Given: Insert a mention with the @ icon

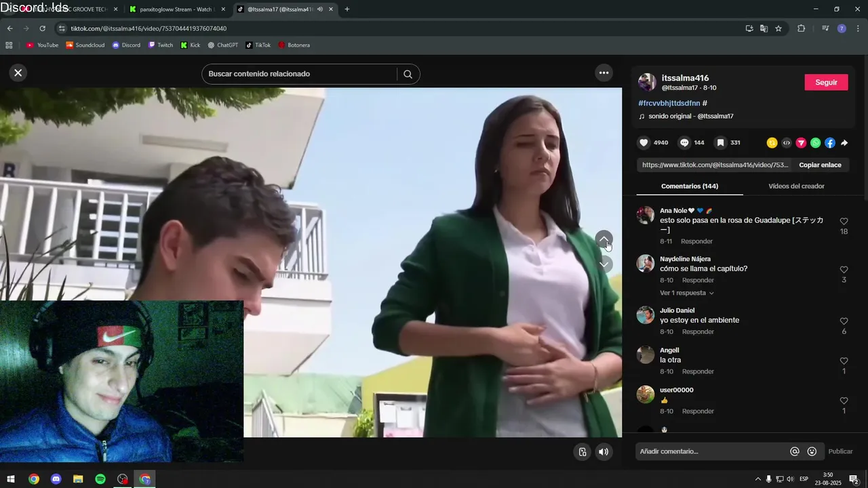Looking at the screenshot, I should (795, 451).
